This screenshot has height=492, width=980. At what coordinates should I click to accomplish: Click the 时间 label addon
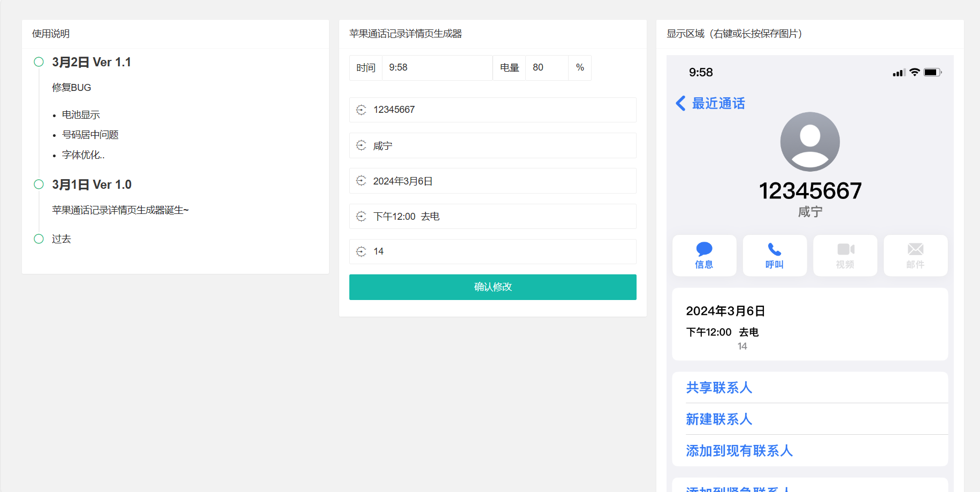pyautogui.click(x=366, y=68)
